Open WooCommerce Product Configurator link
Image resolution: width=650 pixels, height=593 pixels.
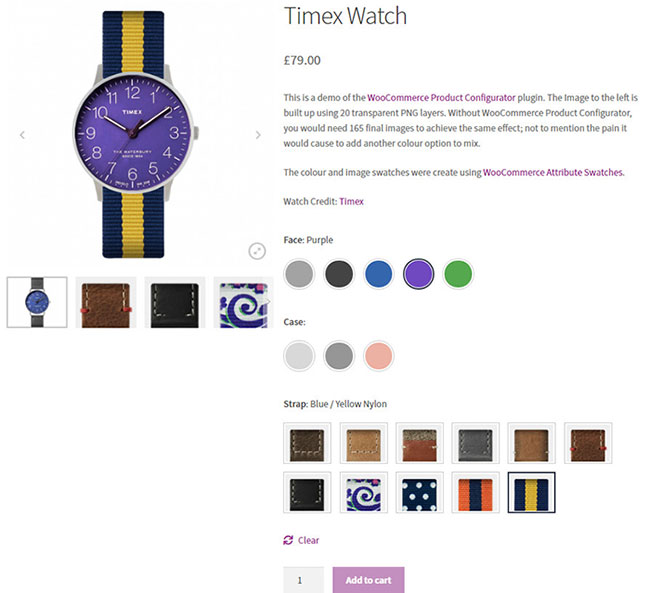point(441,97)
